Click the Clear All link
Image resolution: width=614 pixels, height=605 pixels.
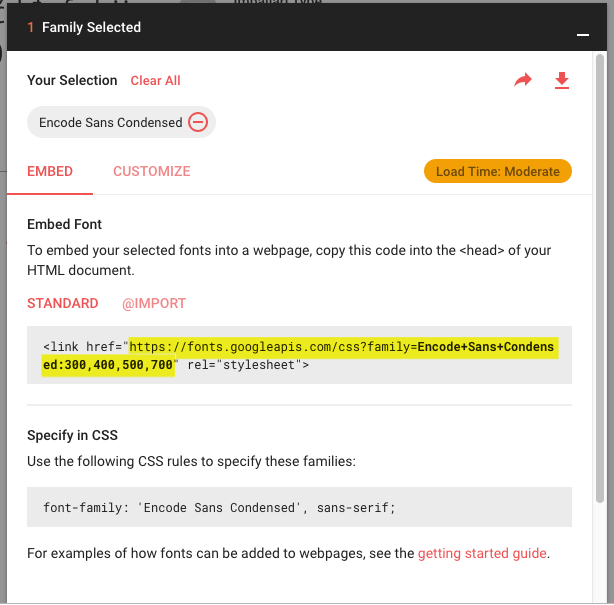[x=155, y=80]
